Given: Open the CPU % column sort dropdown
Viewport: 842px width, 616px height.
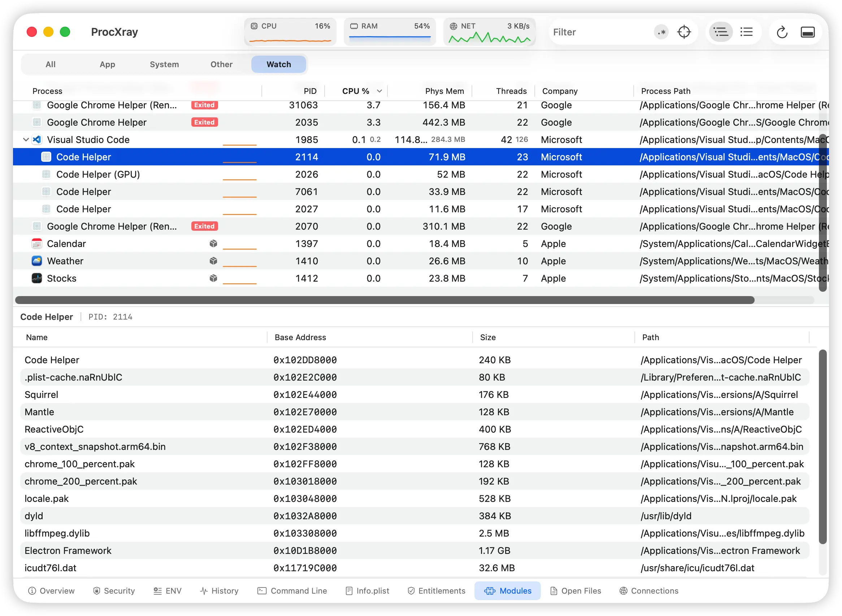Looking at the screenshot, I should click(379, 91).
